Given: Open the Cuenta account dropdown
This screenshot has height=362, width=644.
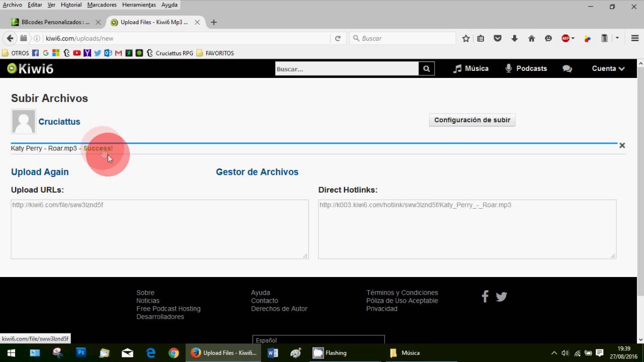Looking at the screenshot, I should pyautogui.click(x=608, y=68).
